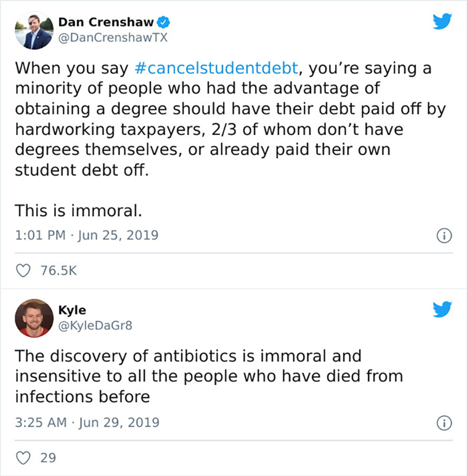
Task: Click the @KyleDaGr8 handle
Action: point(95,326)
